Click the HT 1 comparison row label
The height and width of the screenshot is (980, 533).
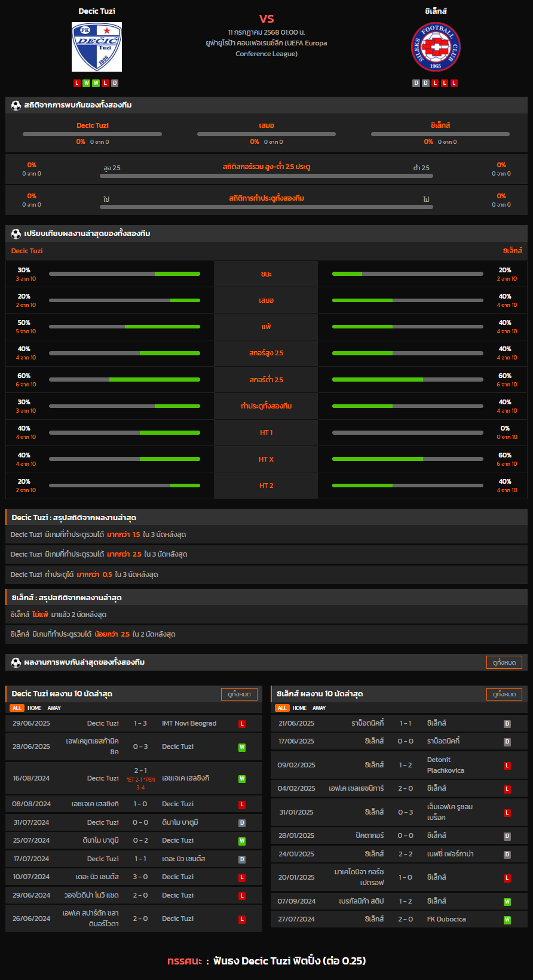pos(266,433)
